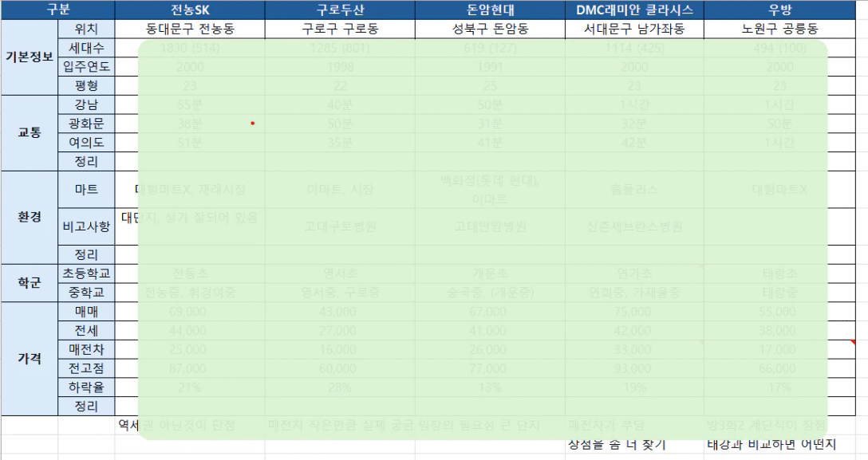Select the 초등학교 row label
868x460 pixels.
tap(86, 273)
